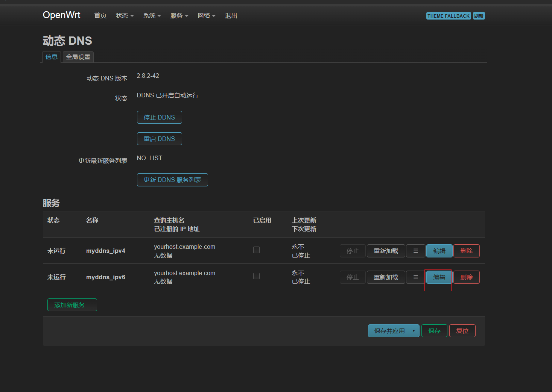Expand the 系统 navigation dropdown
Image resolution: width=552 pixels, height=392 pixels.
(x=152, y=16)
